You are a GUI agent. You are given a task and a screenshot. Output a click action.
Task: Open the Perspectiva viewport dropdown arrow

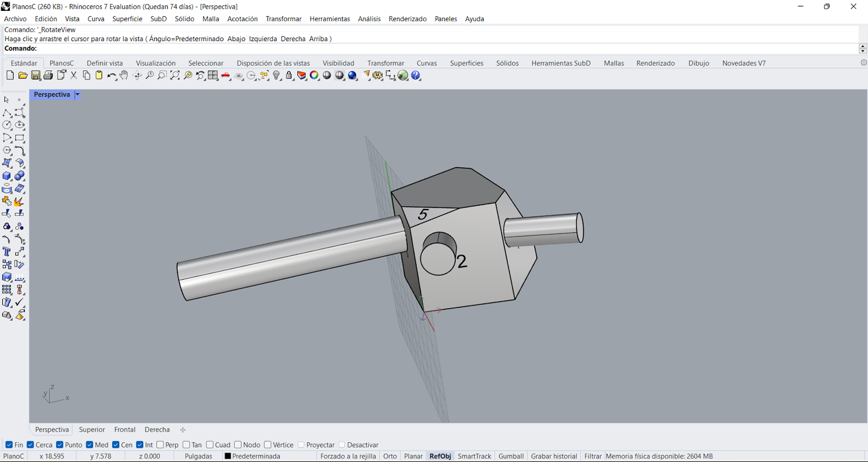click(78, 94)
